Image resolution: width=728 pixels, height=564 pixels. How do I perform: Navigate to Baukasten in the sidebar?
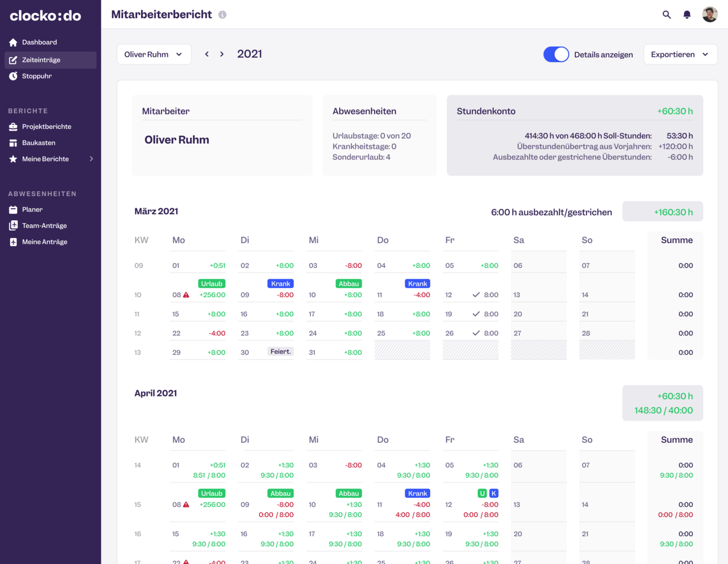tap(39, 143)
